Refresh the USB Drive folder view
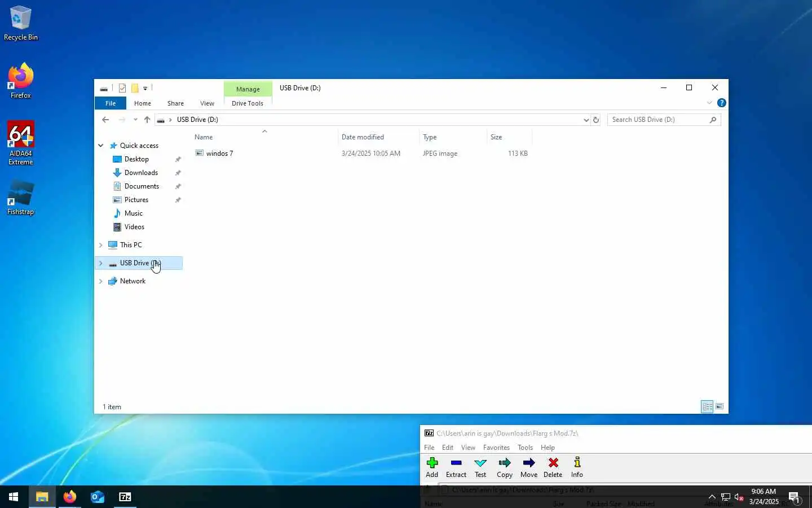This screenshot has width=812, height=508. coord(596,120)
